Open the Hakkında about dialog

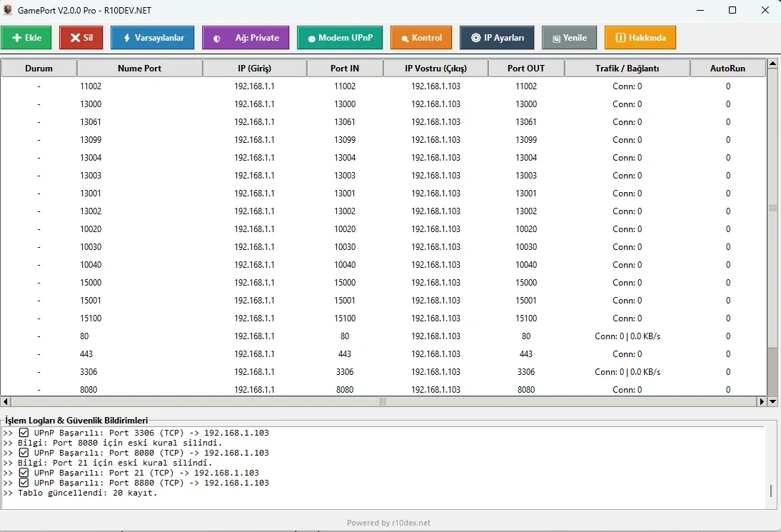[x=640, y=38]
